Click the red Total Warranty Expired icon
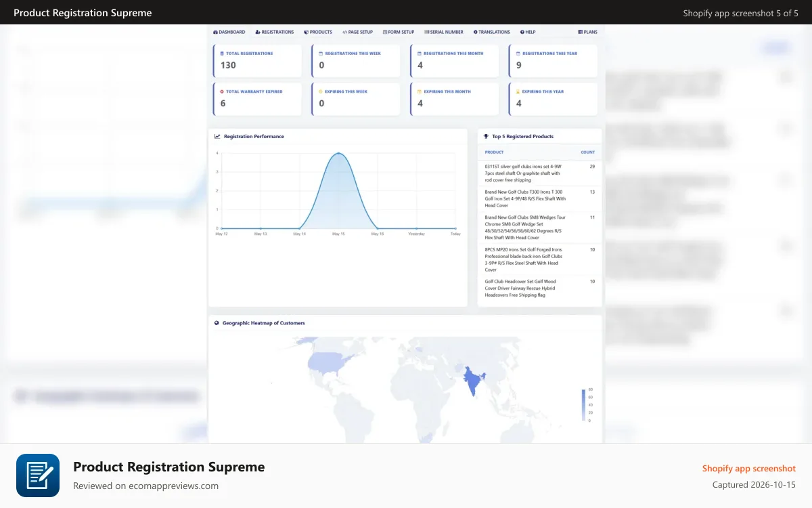This screenshot has height=508, width=812. pos(222,91)
